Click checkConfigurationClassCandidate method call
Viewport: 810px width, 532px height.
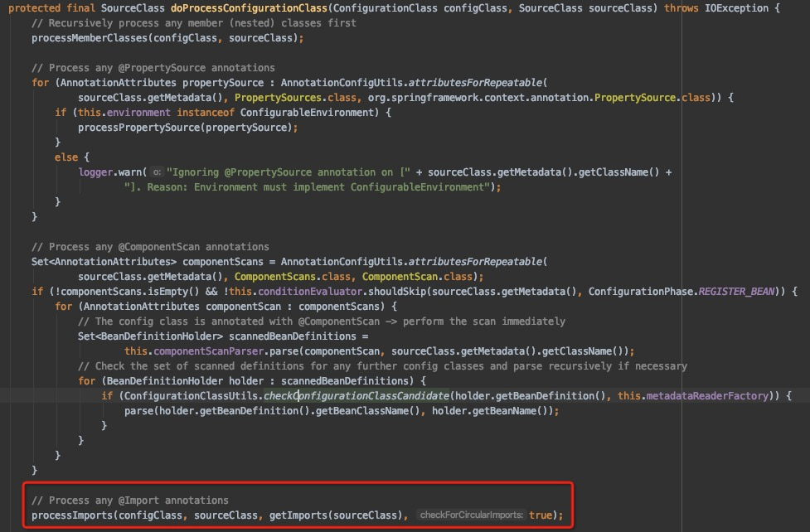coord(356,397)
